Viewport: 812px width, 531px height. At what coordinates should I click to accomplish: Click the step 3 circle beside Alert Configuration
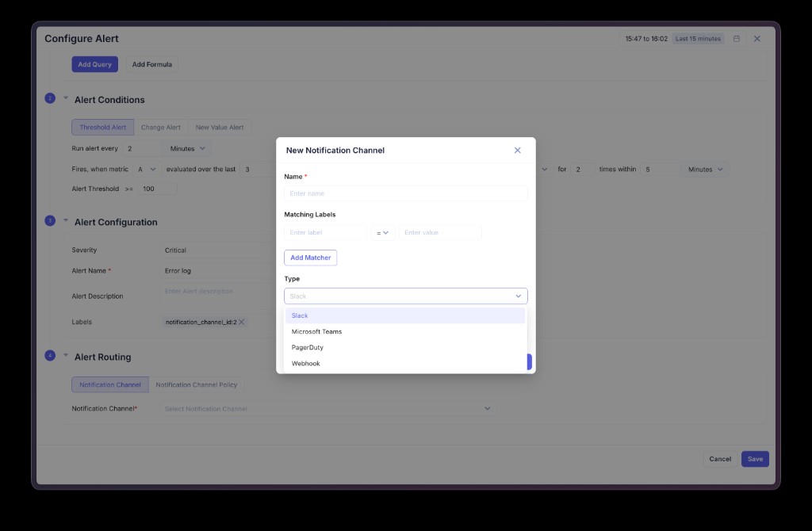50,222
